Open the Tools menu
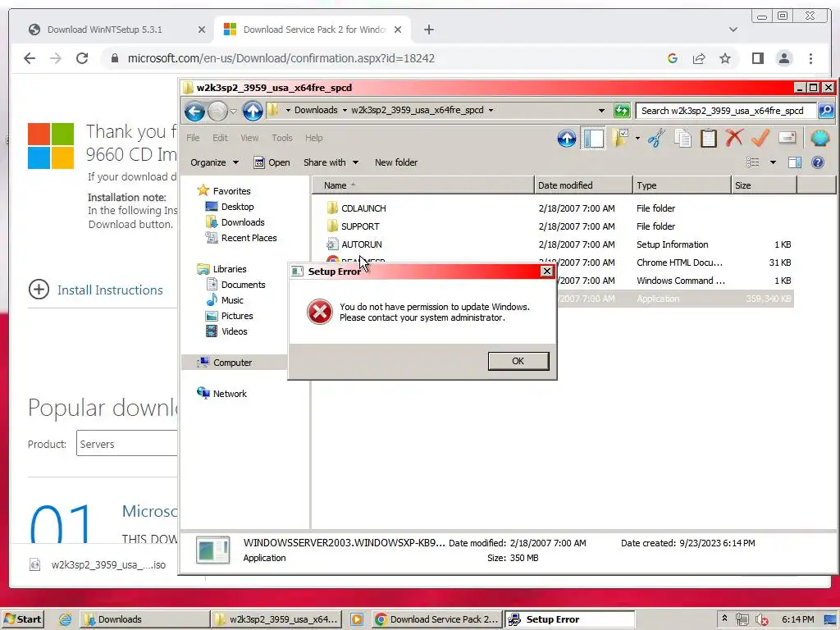 282,138
